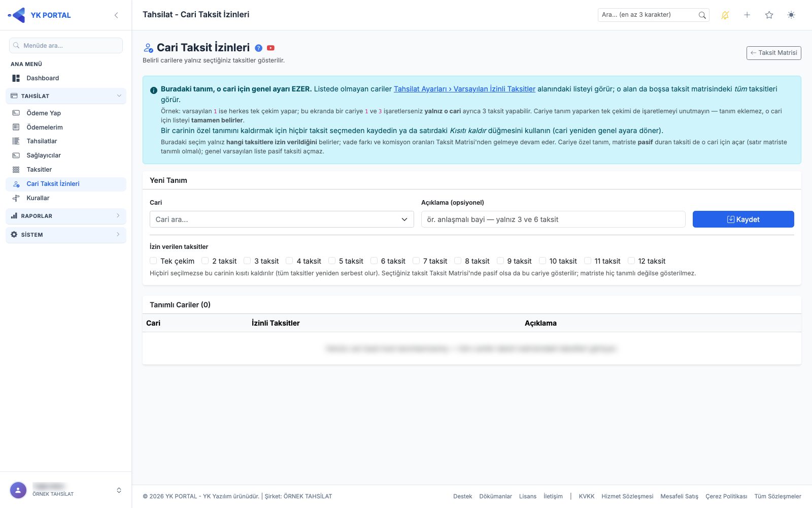
Task: Check the 2 taksit checkbox
Action: coord(205,261)
